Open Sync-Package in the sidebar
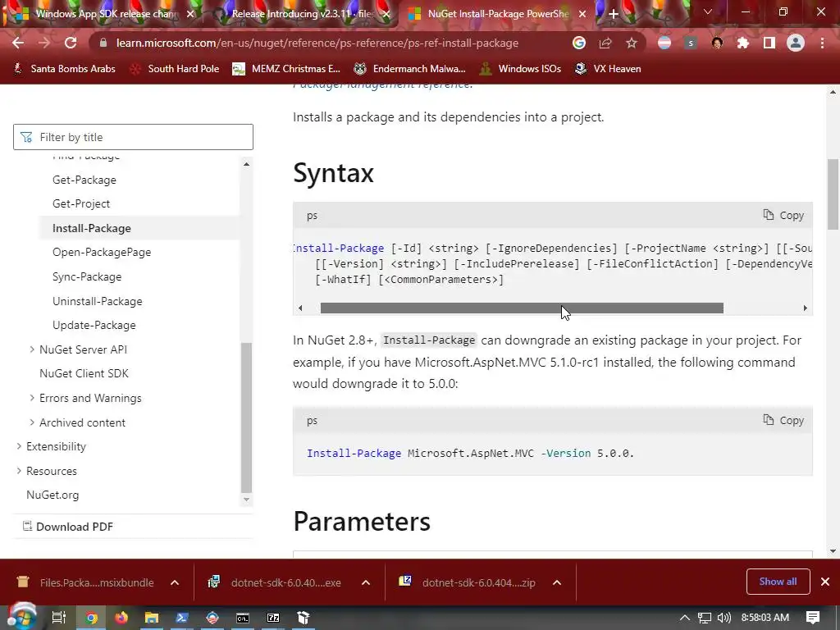This screenshot has width=840, height=630. click(87, 276)
